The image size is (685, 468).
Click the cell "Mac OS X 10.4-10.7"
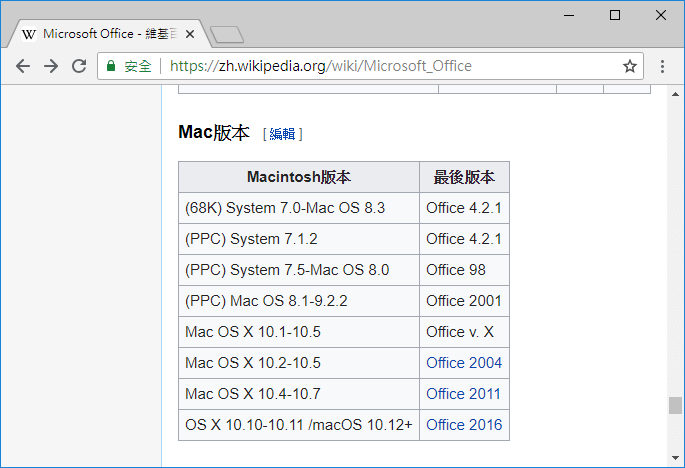coord(299,394)
